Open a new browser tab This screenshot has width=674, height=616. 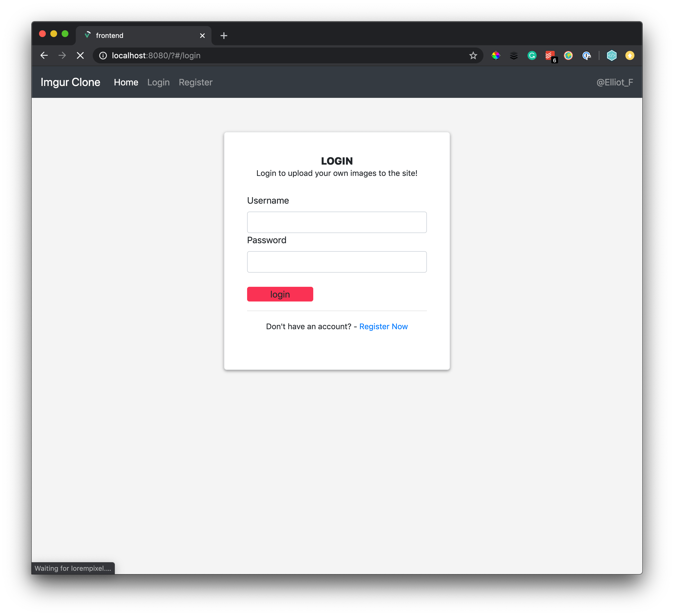click(x=223, y=35)
